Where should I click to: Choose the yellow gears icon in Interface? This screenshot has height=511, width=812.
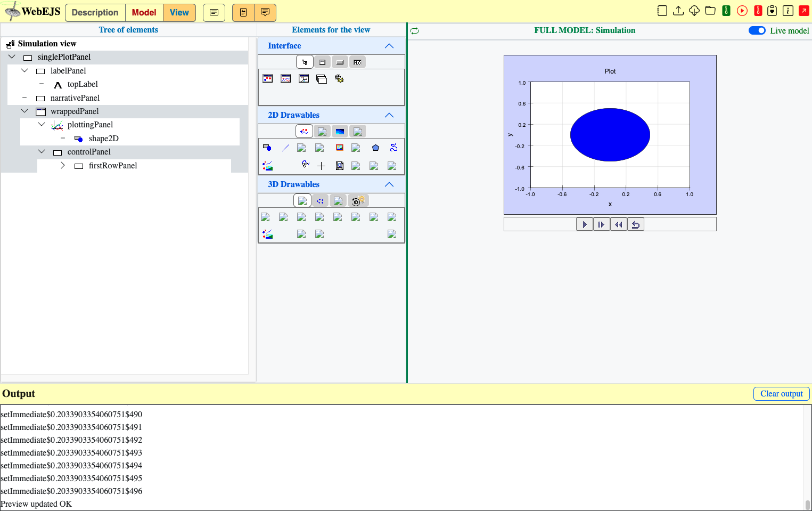point(339,78)
